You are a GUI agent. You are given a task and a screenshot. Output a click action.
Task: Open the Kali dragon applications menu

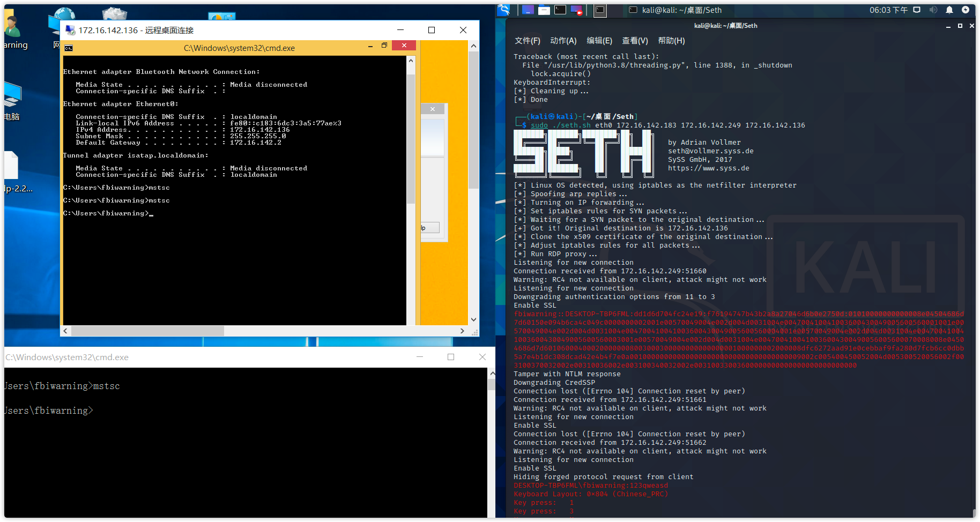(503, 10)
